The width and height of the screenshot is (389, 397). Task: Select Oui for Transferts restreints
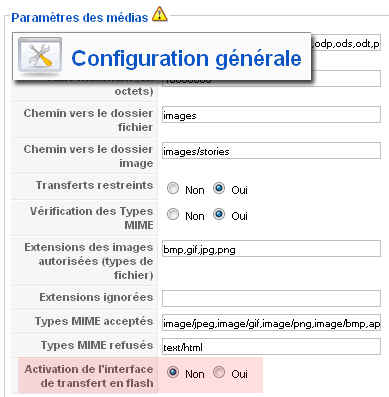click(x=219, y=188)
